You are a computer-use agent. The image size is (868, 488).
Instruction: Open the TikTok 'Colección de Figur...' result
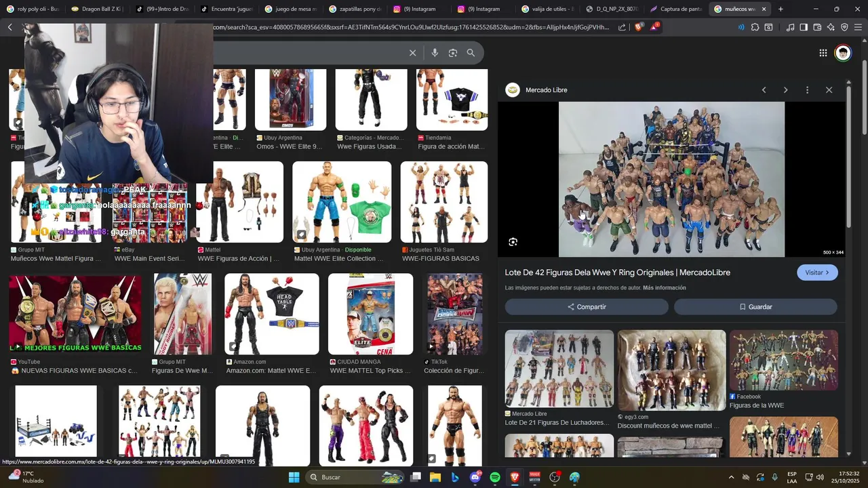point(455,314)
